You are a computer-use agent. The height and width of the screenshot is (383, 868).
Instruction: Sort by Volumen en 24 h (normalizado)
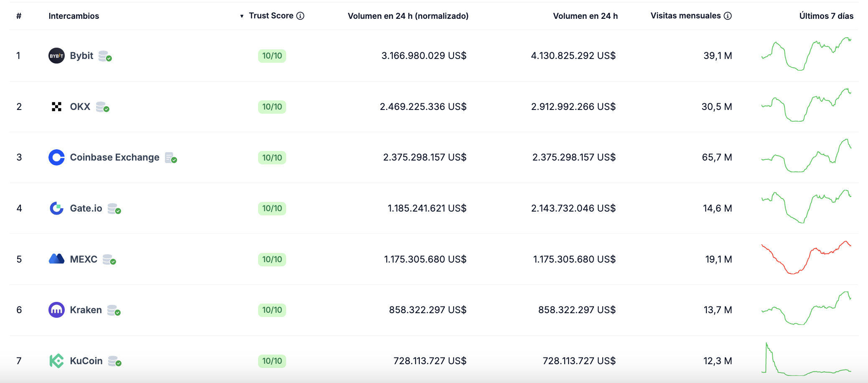pos(408,16)
